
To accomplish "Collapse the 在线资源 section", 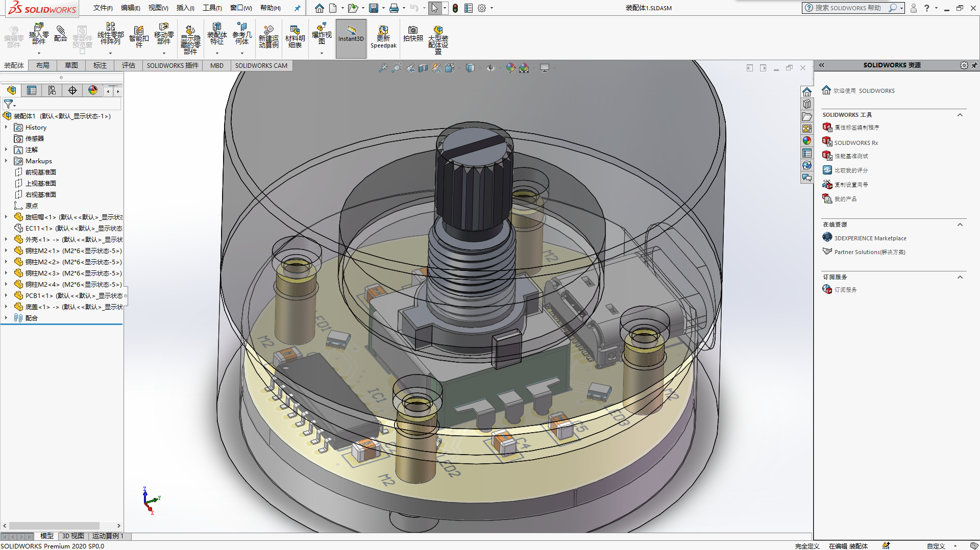I will pos(960,224).
